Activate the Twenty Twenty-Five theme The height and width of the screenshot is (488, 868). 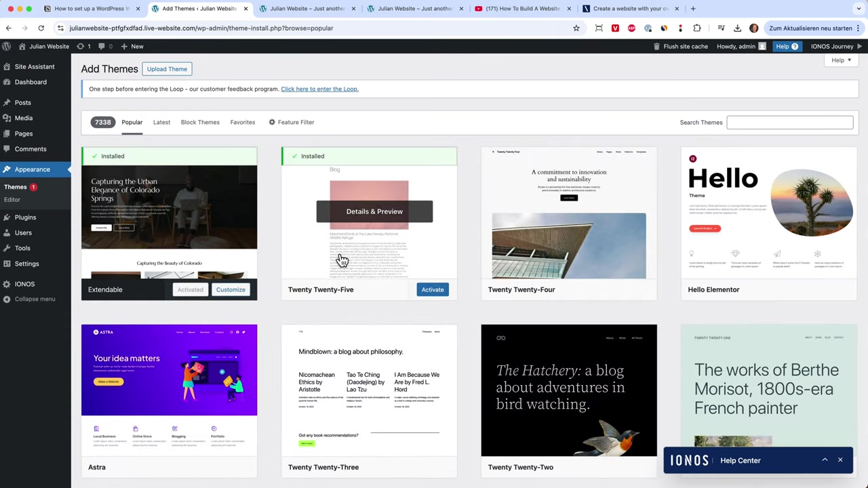[x=433, y=289]
